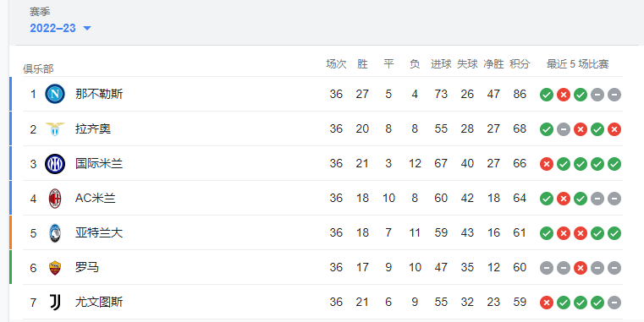The image size is (644, 322).
Task: Open the 2022–23 season dropdown
Action: click(x=60, y=28)
